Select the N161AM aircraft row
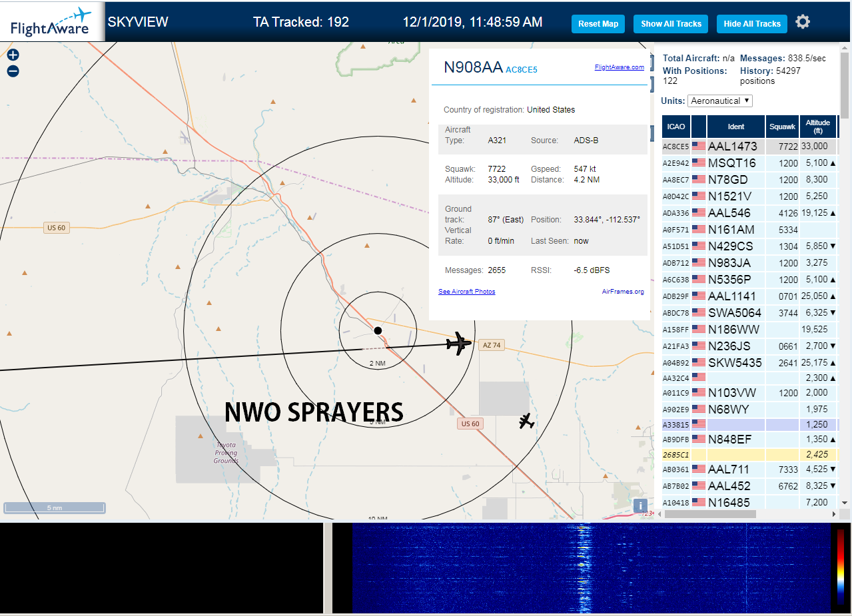Image resolution: width=852 pixels, height=616 pixels. pos(749,230)
